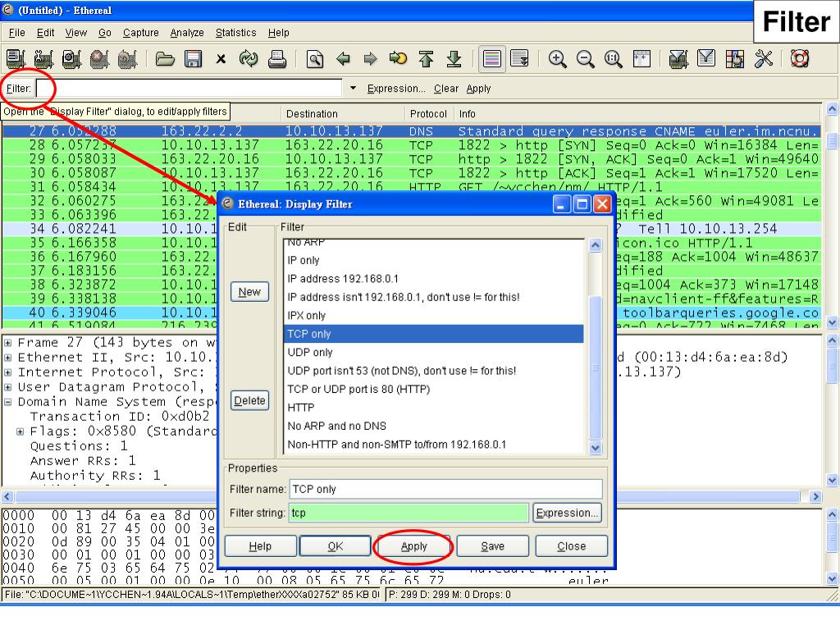Click the Filter string field containing tcp
Screen dimensions: 840x630
(409, 513)
